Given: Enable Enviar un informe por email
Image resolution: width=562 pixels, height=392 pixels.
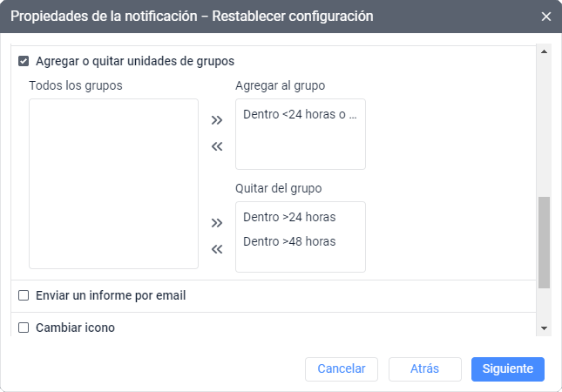Looking at the screenshot, I should pyautogui.click(x=24, y=295).
